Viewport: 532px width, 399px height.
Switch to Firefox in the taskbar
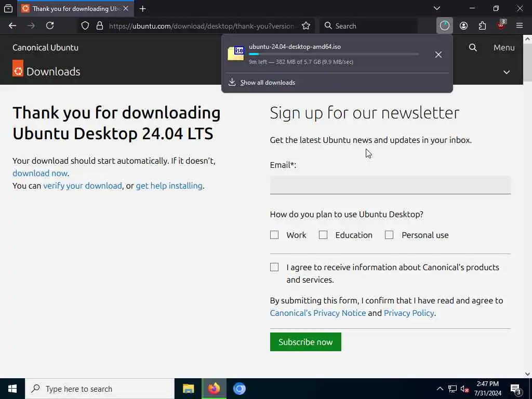tap(214, 389)
